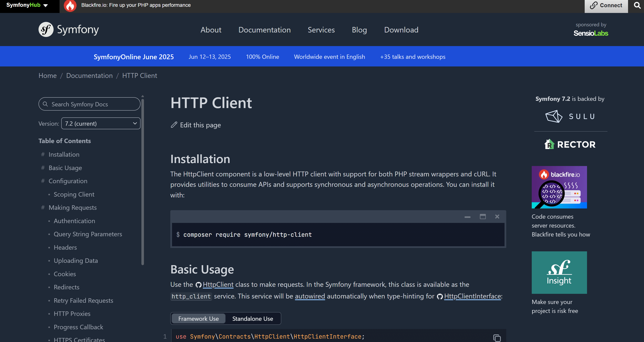644x342 pixels.
Task: Select the Framework Use toggle
Action: coord(199,318)
